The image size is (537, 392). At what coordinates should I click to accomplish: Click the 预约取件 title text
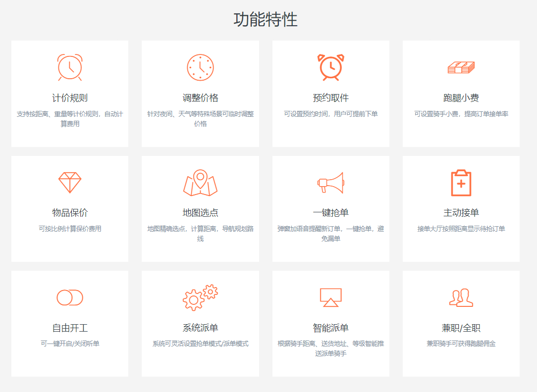point(330,98)
